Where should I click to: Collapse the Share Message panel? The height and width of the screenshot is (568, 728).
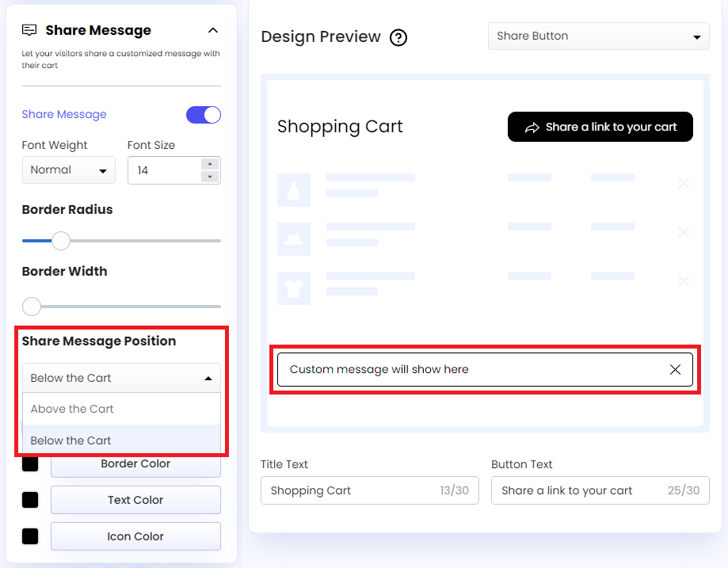pyautogui.click(x=212, y=29)
